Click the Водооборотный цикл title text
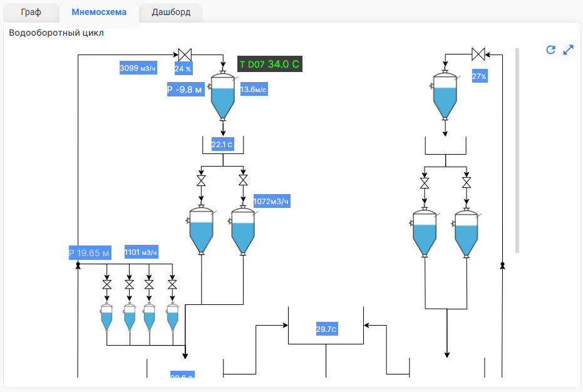This screenshot has width=583, height=392. point(56,33)
